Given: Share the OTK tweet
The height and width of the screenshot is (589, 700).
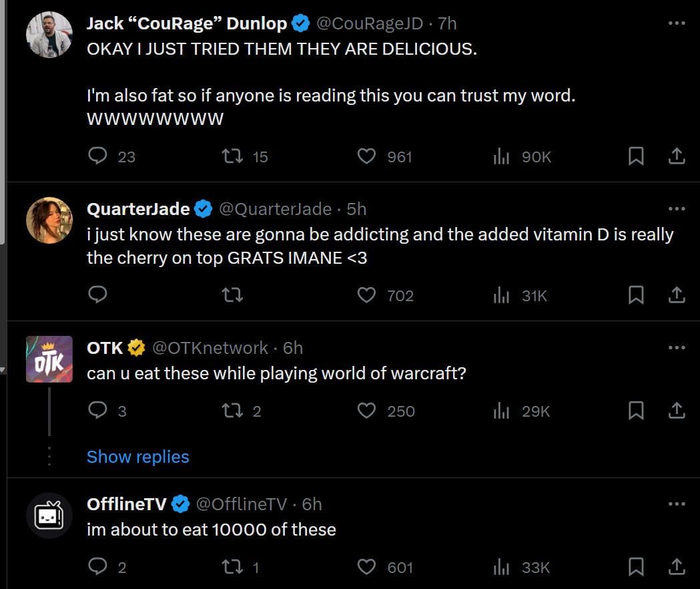Looking at the screenshot, I should click(x=676, y=411).
